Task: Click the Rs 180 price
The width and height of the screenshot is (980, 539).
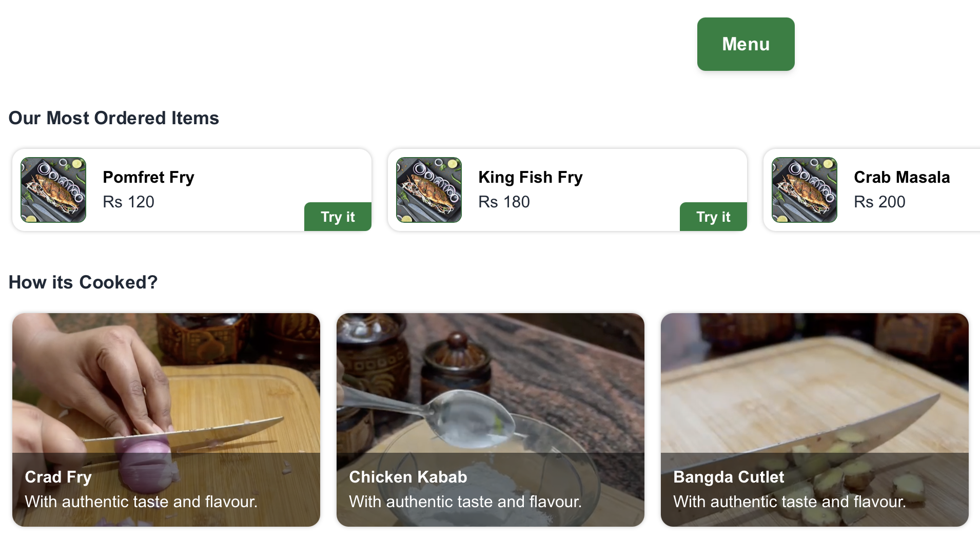Action: [x=504, y=202]
